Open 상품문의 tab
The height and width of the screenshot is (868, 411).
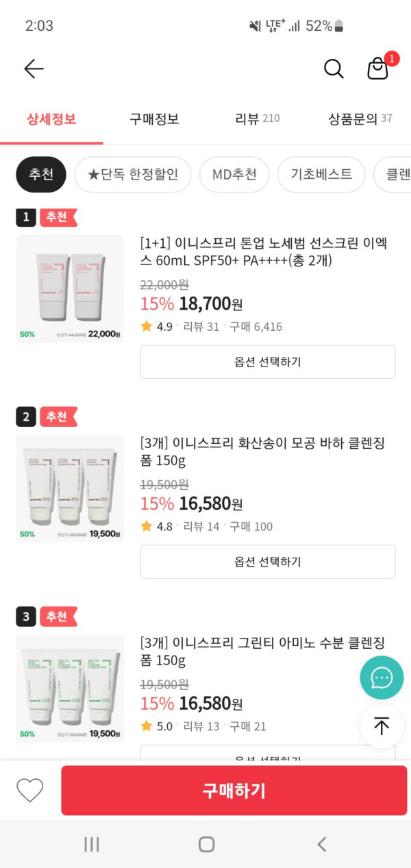(360, 119)
